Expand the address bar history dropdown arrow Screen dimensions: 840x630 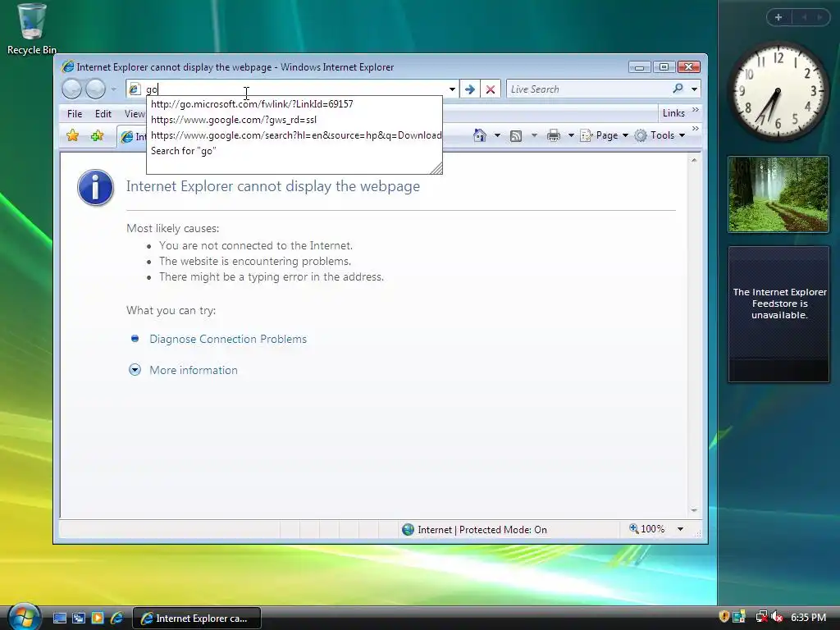point(452,89)
